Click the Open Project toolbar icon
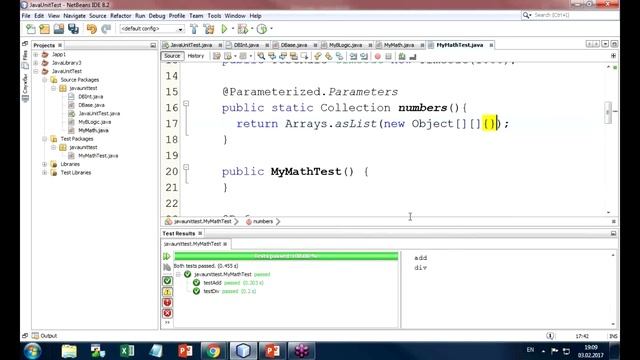The width and height of the screenshot is (640, 360). (x=59, y=29)
